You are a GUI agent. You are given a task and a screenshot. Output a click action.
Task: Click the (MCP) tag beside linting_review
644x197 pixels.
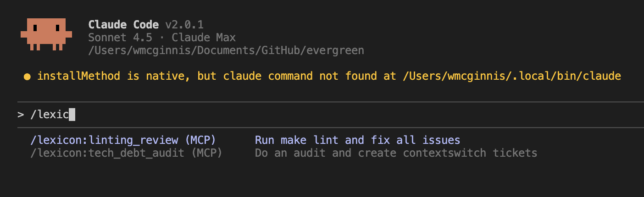tap(200, 140)
